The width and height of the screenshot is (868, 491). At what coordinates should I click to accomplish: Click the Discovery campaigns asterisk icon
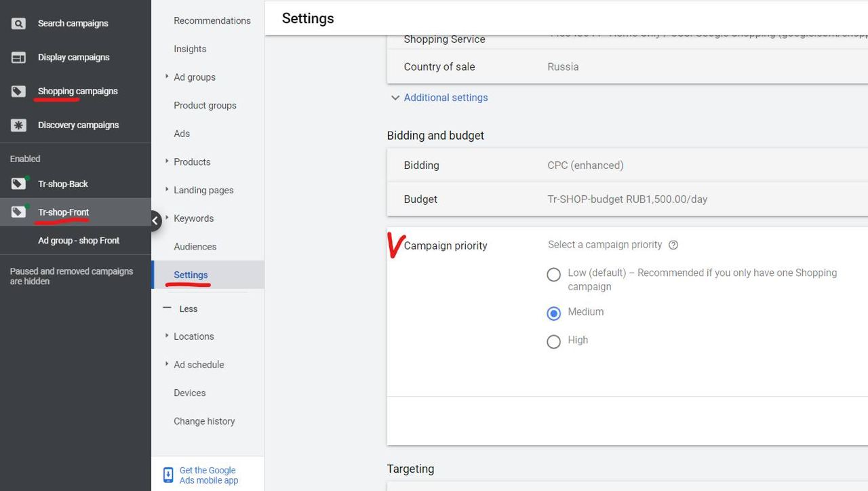click(x=18, y=125)
